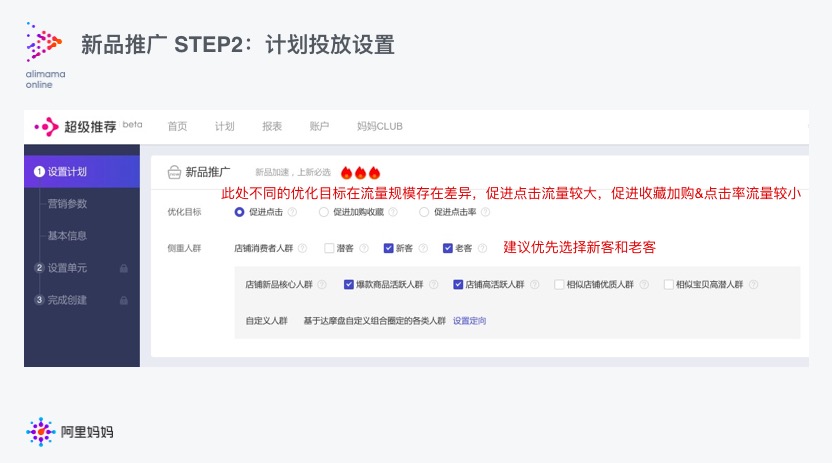
Task: Click 新品加速，上新必选 subtitle text
Action: (293, 172)
